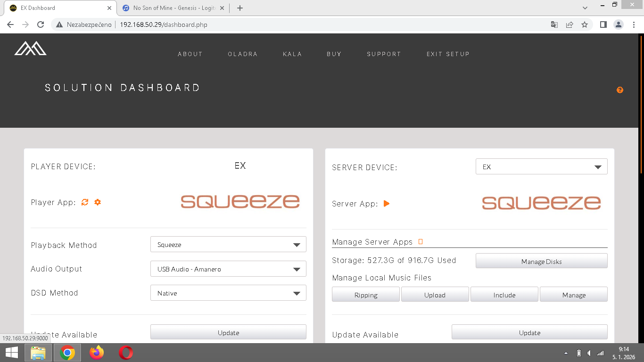This screenshot has width=644, height=362.
Task: Click the logo icon in the header
Action: click(30, 49)
